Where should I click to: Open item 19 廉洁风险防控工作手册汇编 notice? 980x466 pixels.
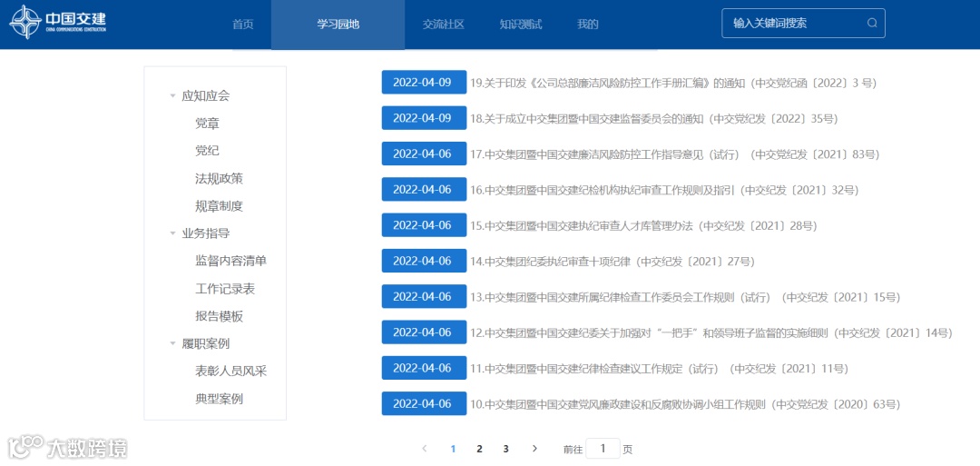673,83
